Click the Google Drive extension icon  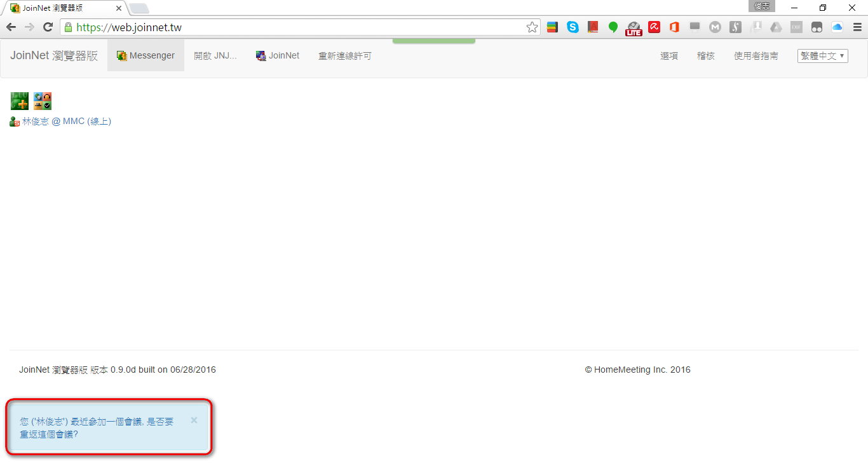(x=776, y=27)
